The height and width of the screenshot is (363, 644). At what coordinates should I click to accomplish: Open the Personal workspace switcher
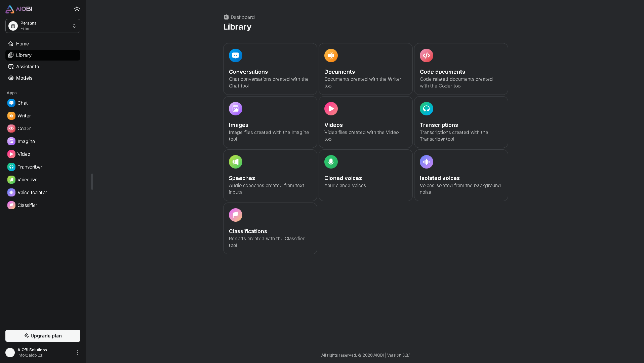[x=42, y=26]
